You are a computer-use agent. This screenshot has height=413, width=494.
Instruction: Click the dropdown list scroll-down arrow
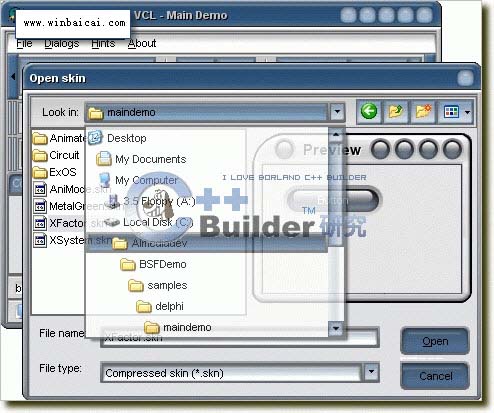pyautogui.click(x=336, y=329)
